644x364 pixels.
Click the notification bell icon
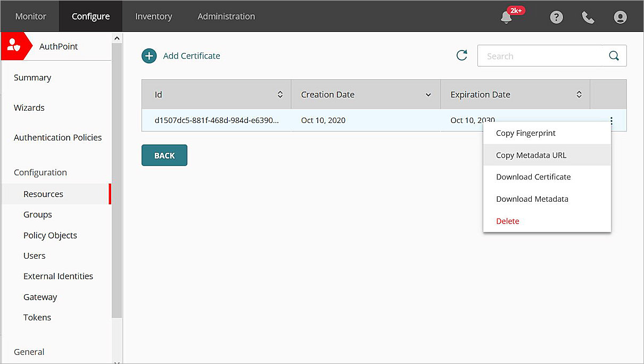click(x=506, y=17)
